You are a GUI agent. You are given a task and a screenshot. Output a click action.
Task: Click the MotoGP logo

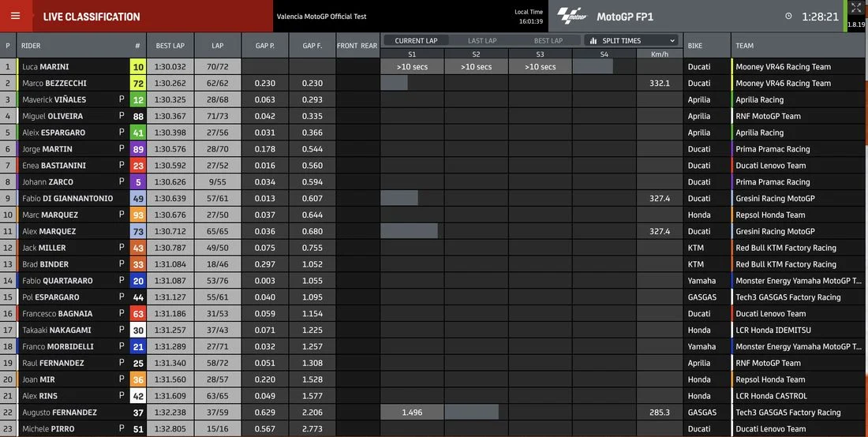pyautogui.click(x=572, y=16)
